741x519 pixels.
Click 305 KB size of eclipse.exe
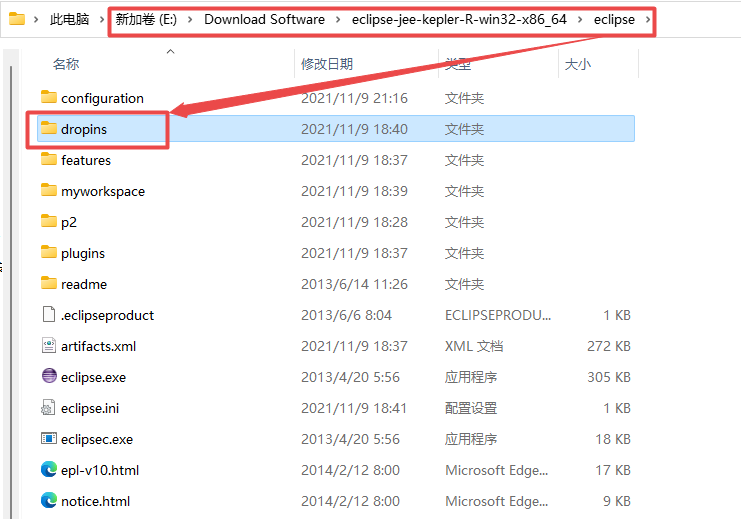(x=609, y=377)
